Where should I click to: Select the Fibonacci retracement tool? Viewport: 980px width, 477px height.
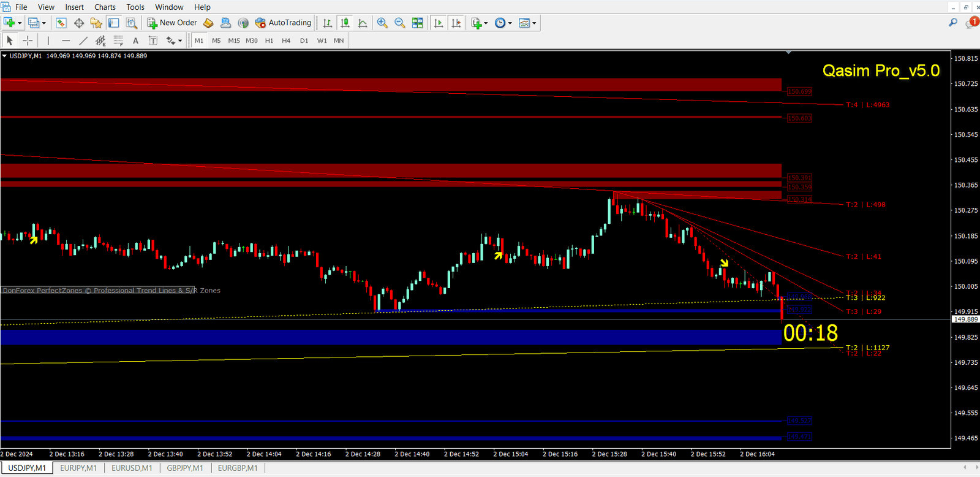click(118, 40)
